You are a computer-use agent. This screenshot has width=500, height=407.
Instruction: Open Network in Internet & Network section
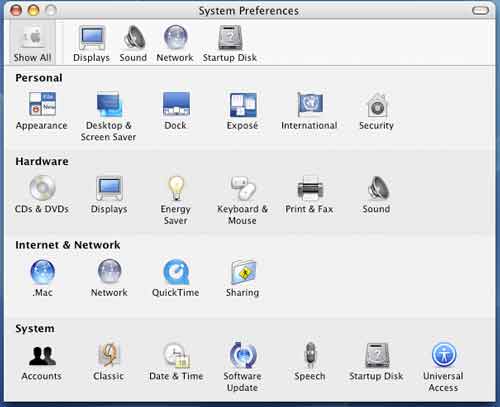click(109, 278)
